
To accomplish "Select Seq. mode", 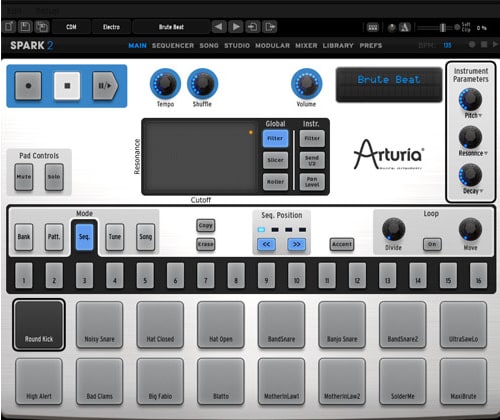I will click(x=84, y=237).
